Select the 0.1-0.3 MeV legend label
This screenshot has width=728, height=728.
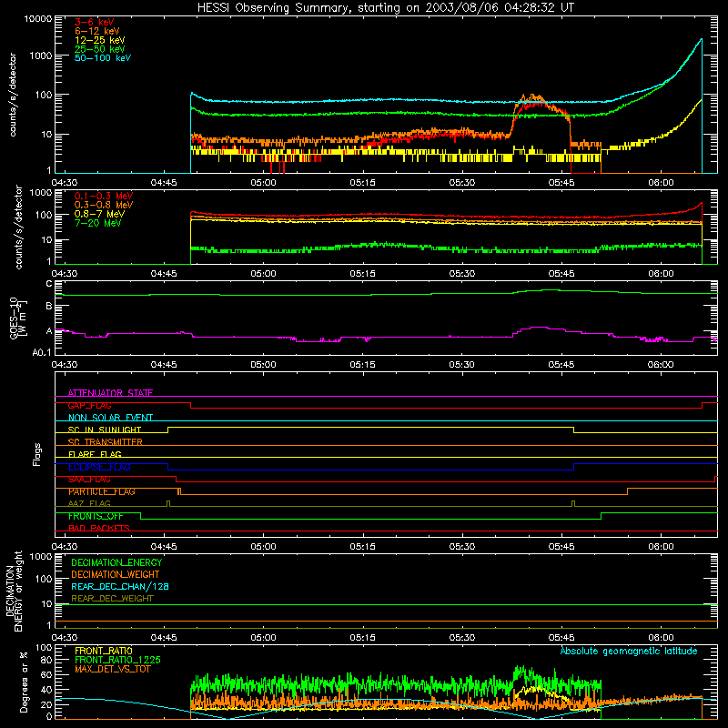coord(104,196)
